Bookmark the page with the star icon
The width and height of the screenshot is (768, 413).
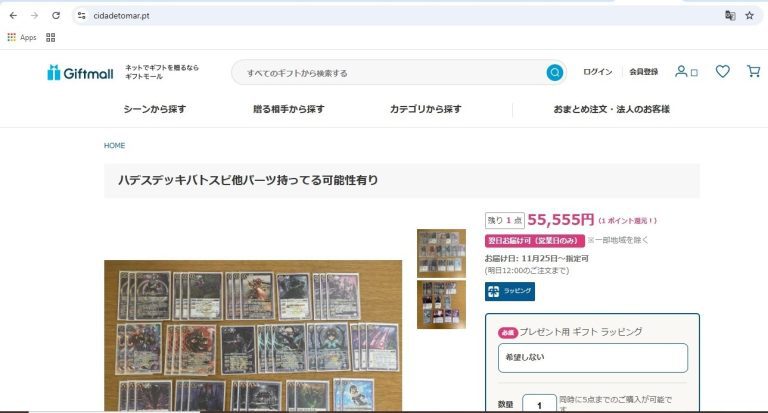(749, 16)
